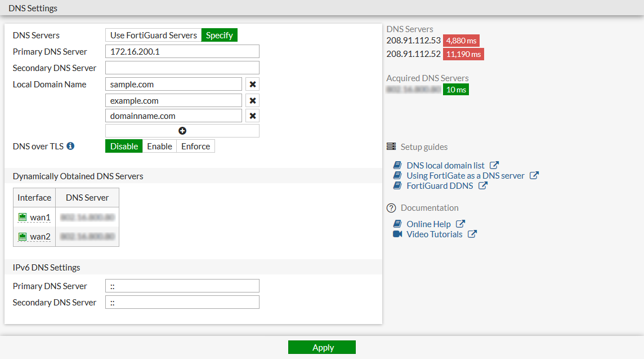
Task: Open DNS local domain list external link icon
Action: pyautogui.click(x=494, y=165)
